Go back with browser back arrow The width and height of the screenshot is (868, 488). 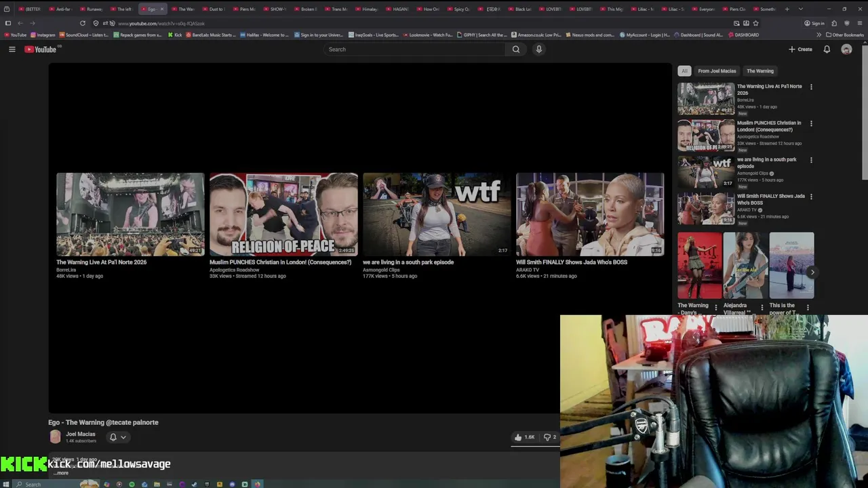[x=20, y=23]
